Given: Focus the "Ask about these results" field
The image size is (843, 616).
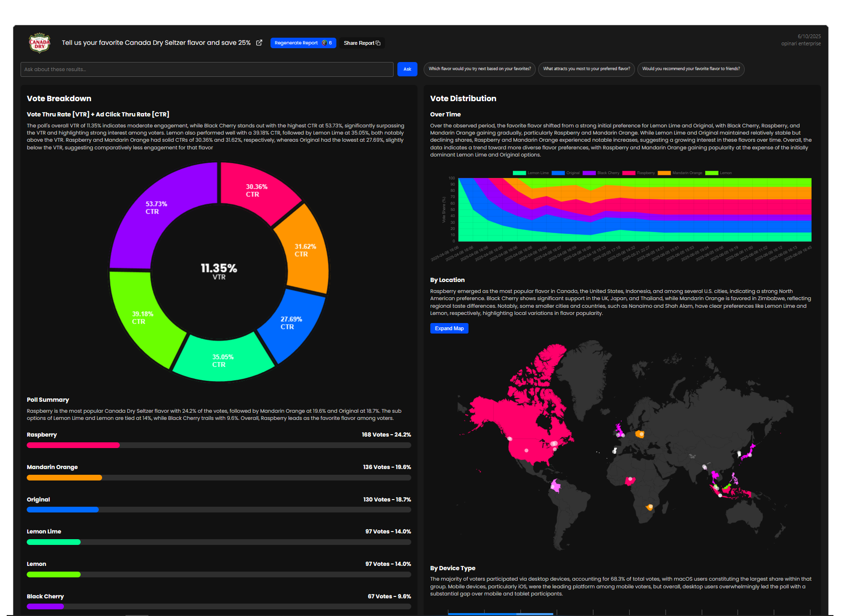Looking at the screenshot, I should click(207, 69).
